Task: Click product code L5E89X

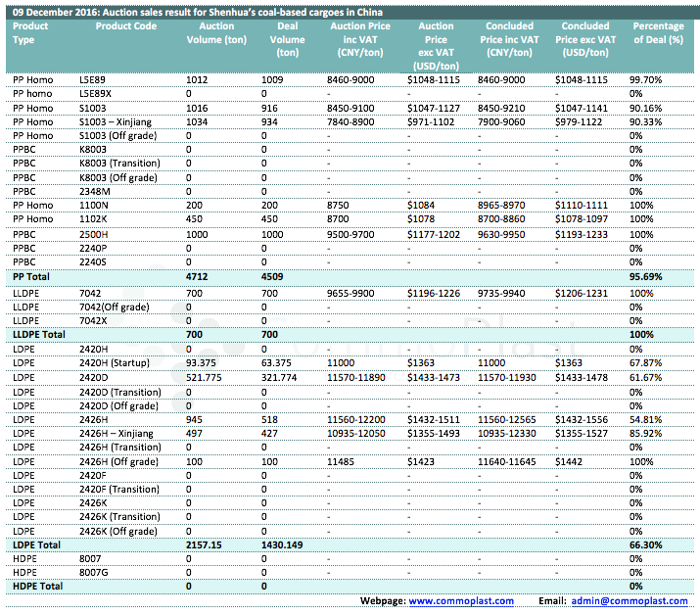Action: tap(96, 92)
